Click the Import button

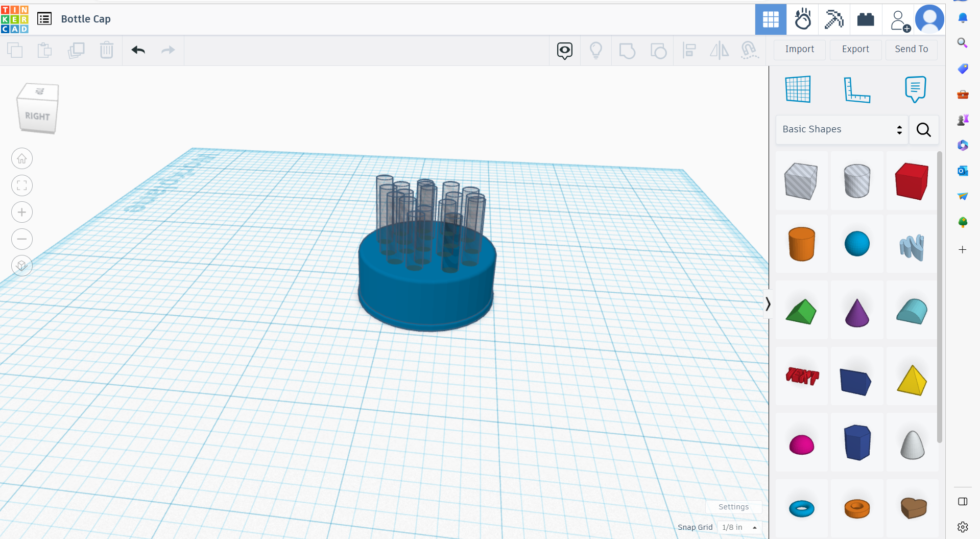(799, 49)
